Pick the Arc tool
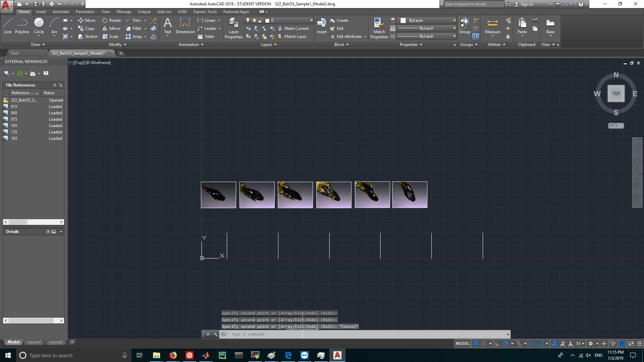The height and width of the screenshot is (362, 644). click(54, 26)
